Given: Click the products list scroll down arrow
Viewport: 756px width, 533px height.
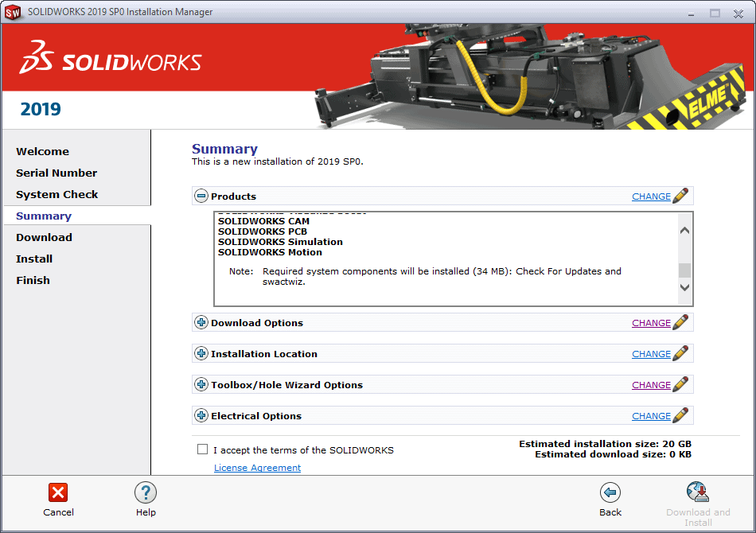Looking at the screenshot, I should click(684, 287).
